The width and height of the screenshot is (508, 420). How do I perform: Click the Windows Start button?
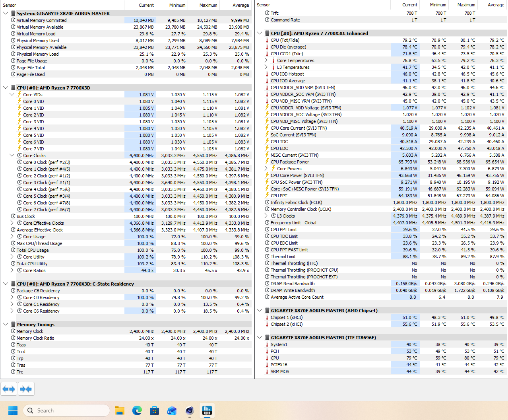13,410
